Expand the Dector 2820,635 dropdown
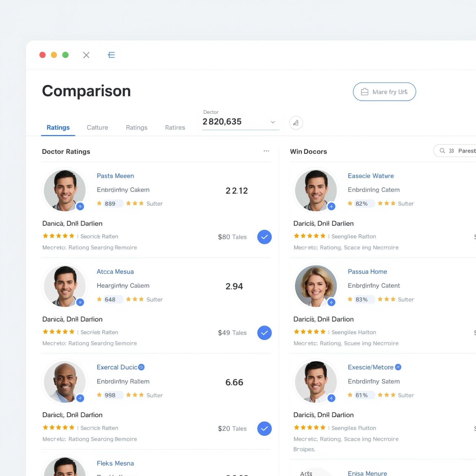Image resolution: width=476 pixels, height=476 pixels. pyautogui.click(x=241, y=122)
